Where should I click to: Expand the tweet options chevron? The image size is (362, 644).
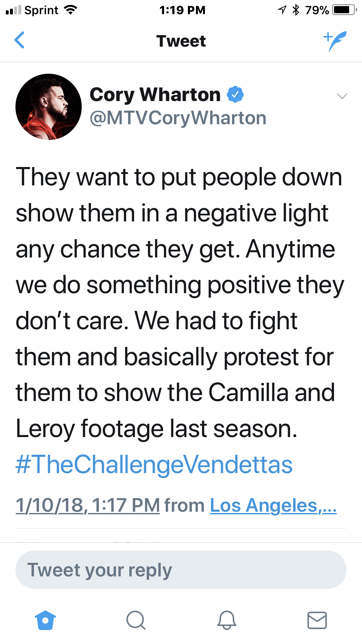[342, 96]
